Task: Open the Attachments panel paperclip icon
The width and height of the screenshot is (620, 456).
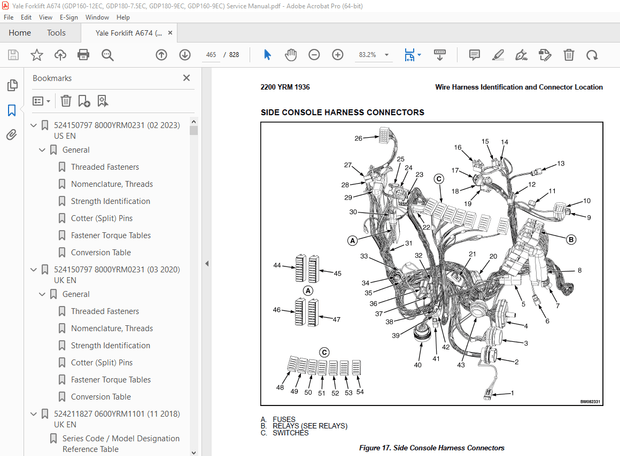Action: pos(12,135)
